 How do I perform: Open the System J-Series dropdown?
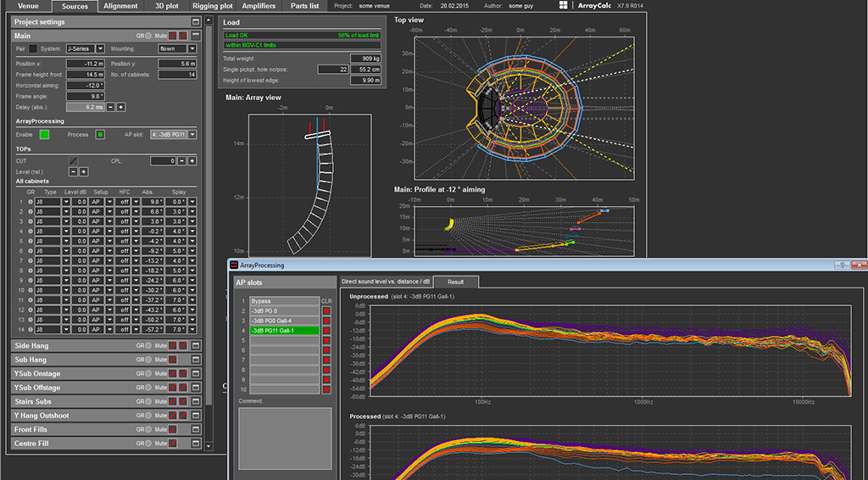coord(100,49)
